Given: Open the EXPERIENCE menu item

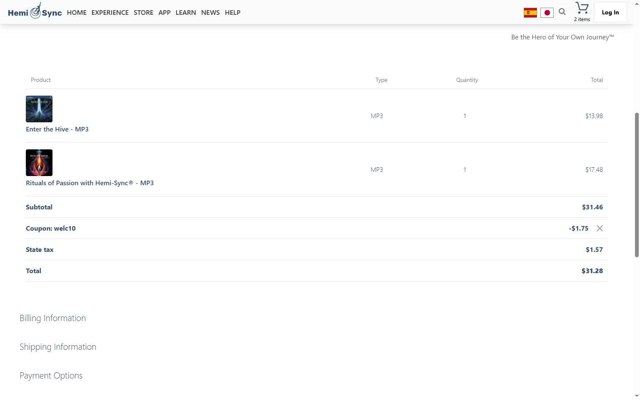Looking at the screenshot, I should (110, 13).
